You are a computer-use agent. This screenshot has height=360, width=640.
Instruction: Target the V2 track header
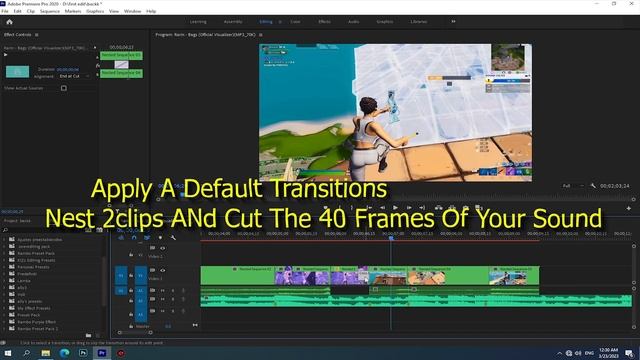[x=140, y=255]
